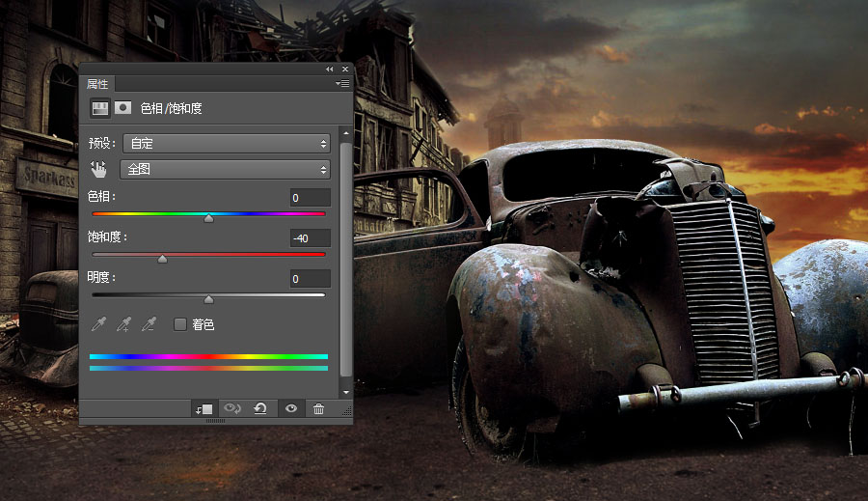Open the properties panel flyout menu
Image resolution: width=868 pixels, height=501 pixels.
click(x=342, y=84)
